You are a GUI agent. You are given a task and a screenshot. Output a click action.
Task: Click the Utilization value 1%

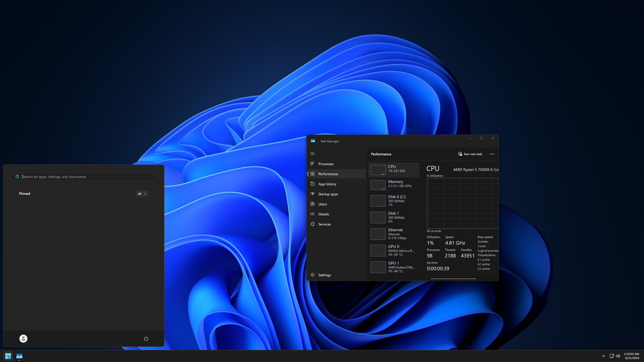430,243
